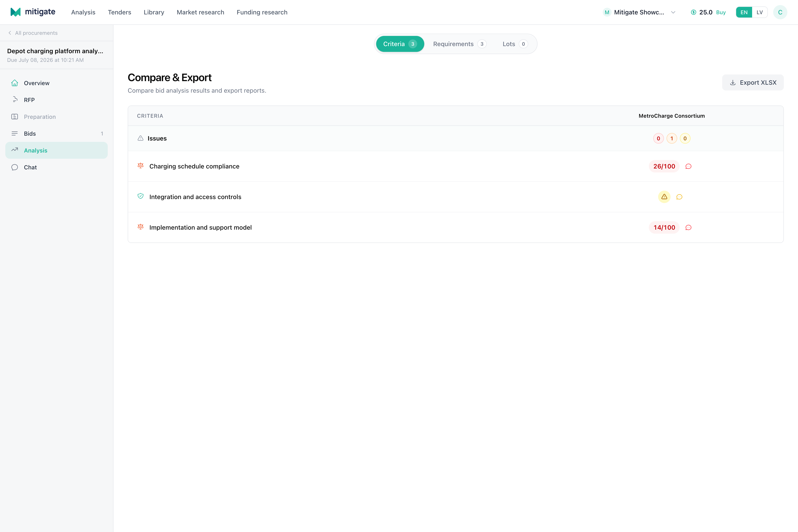This screenshot has height=532, width=798.
Task: Click the Bids list icon
Action: (15, 134)
